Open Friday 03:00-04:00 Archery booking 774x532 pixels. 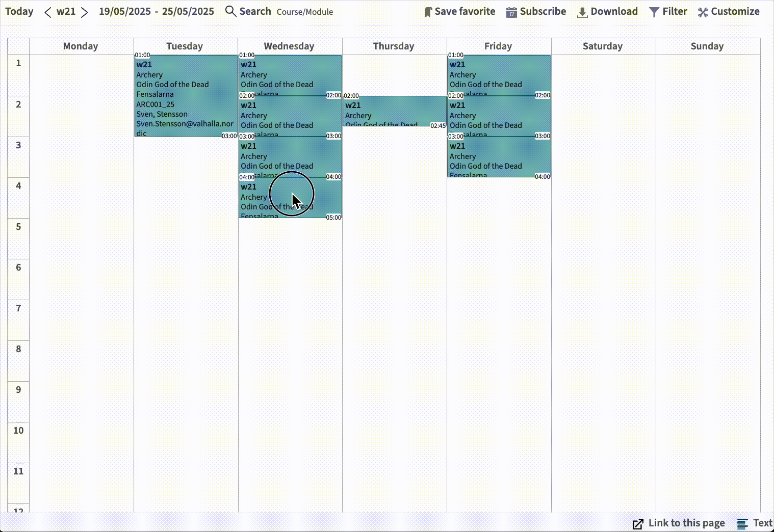tap(499, 157)
